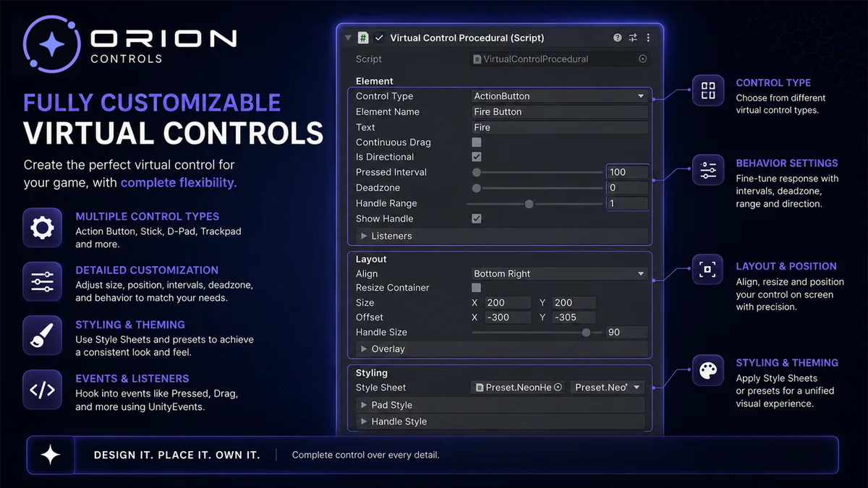Open the component help question mark icon
The image size is (868, 488).
(617, 38)
